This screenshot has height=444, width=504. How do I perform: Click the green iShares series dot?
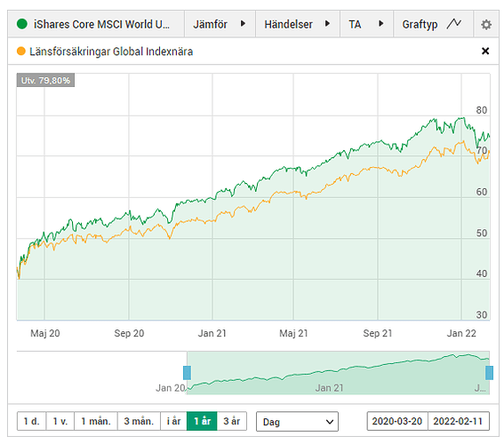pyautogui.click(x=22, y=24)
